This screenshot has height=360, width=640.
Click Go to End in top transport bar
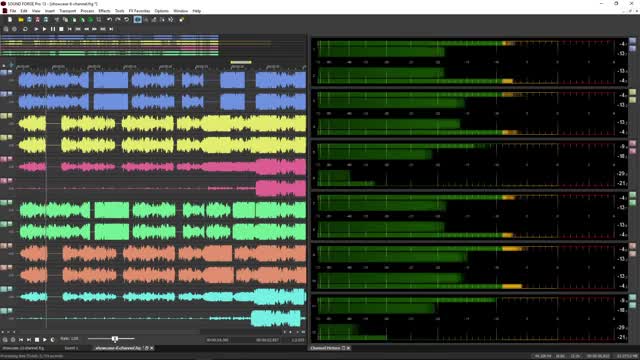click(x=111, y=29)
